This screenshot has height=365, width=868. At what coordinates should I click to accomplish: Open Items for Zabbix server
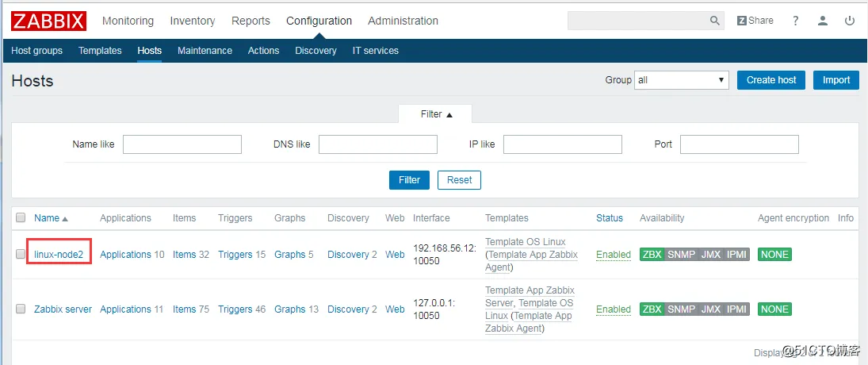tap(185, 309)
